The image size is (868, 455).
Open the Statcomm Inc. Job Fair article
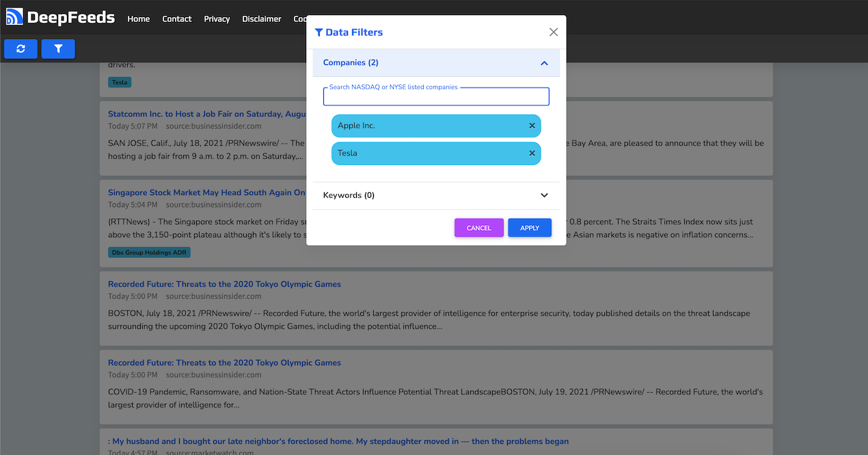[x=207, y=114]
